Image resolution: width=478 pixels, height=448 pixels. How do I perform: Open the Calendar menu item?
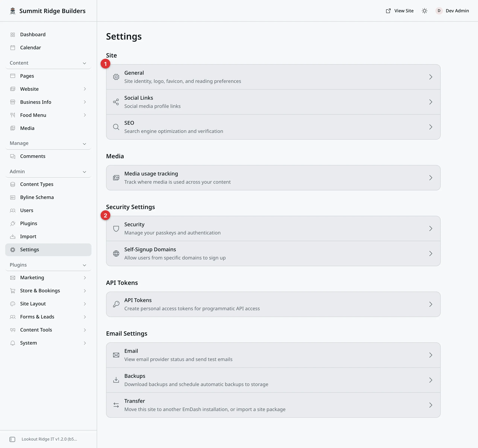click(x=48, y=48)
